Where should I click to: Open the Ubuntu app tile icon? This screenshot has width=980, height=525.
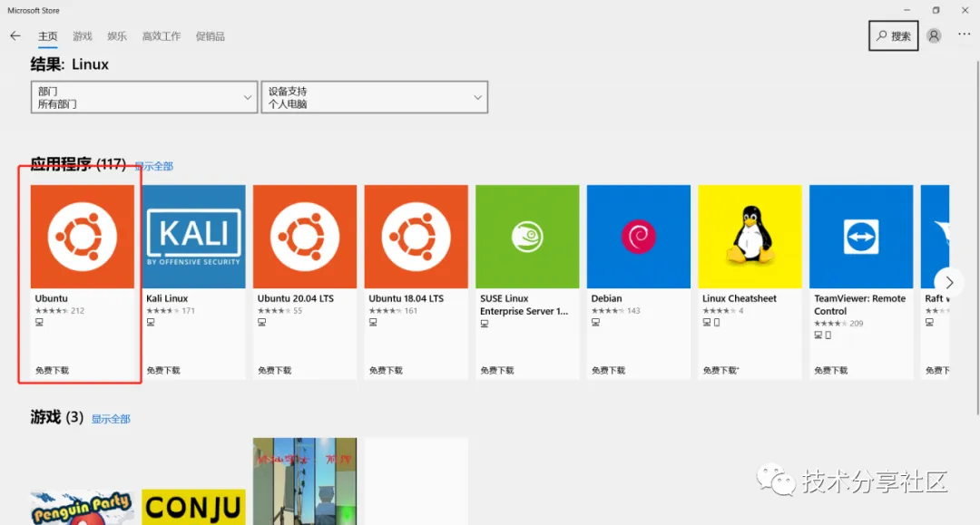pyautogui.click(x=83, y=237)
